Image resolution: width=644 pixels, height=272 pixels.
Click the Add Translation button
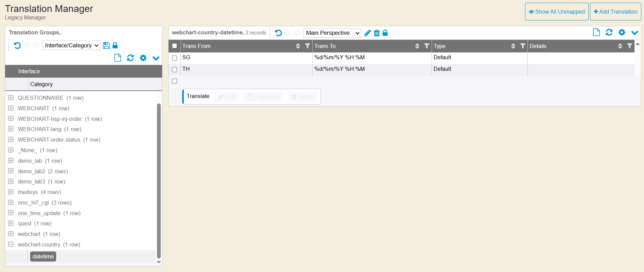pyautogui.click(x=615, y=12)
